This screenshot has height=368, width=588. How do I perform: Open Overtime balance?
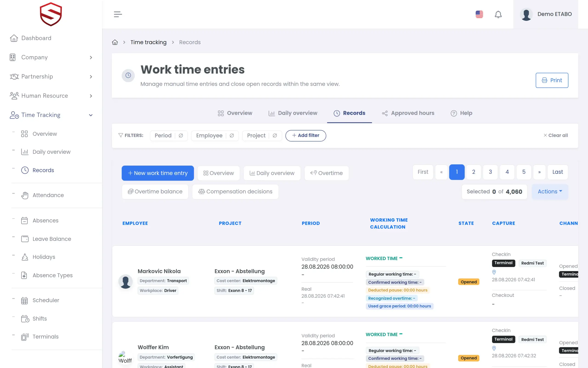[155, 192]
